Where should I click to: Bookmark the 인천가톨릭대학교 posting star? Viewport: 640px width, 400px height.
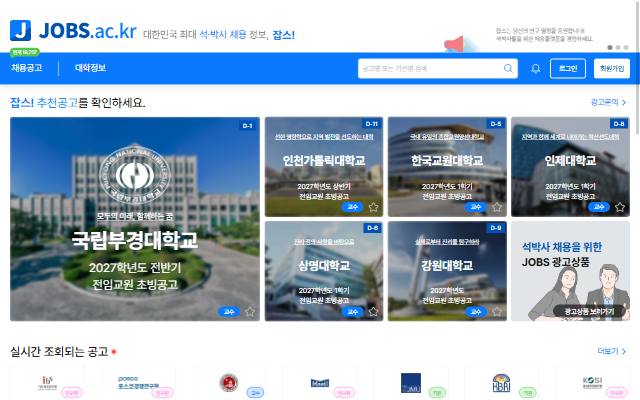pyautogui.click(x=373, y=207)
